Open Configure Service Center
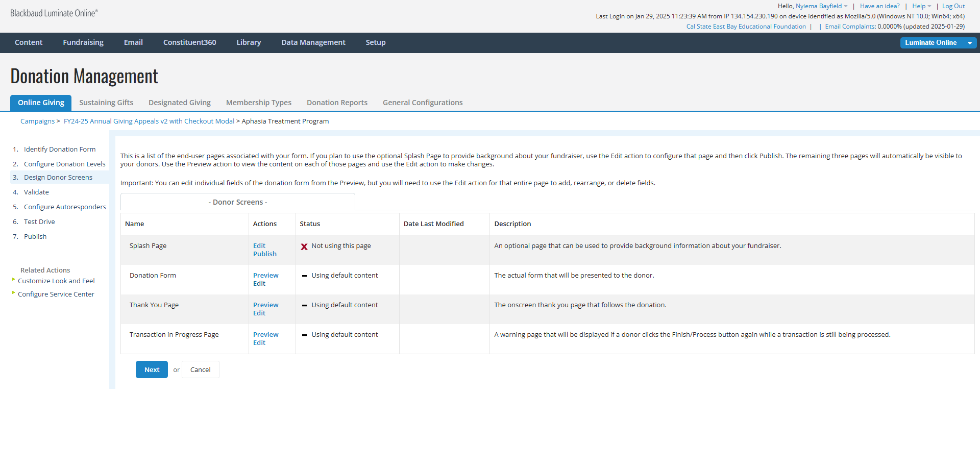The height and width of the screenshot is (469, 980). coord(56,294)
